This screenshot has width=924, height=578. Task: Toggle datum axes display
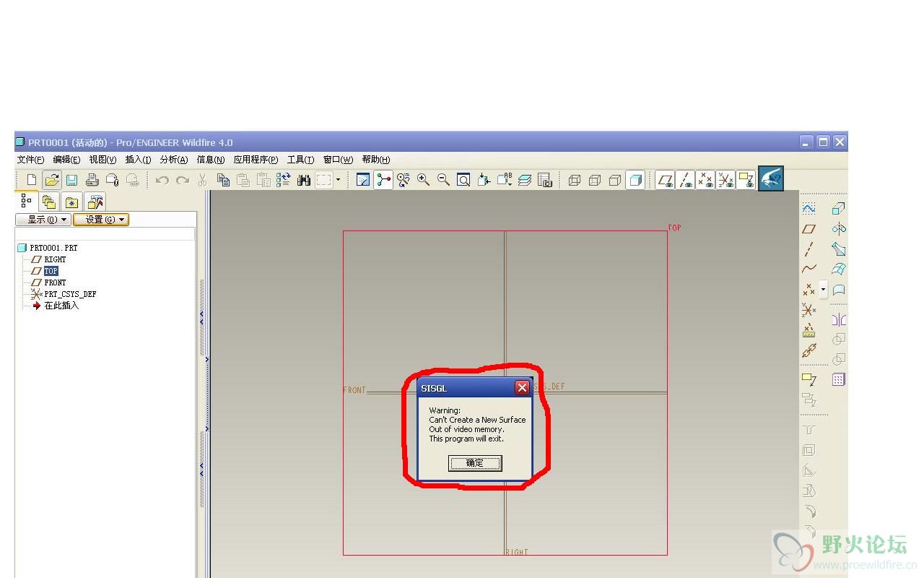pyautogui.click(x=686, y=180)
